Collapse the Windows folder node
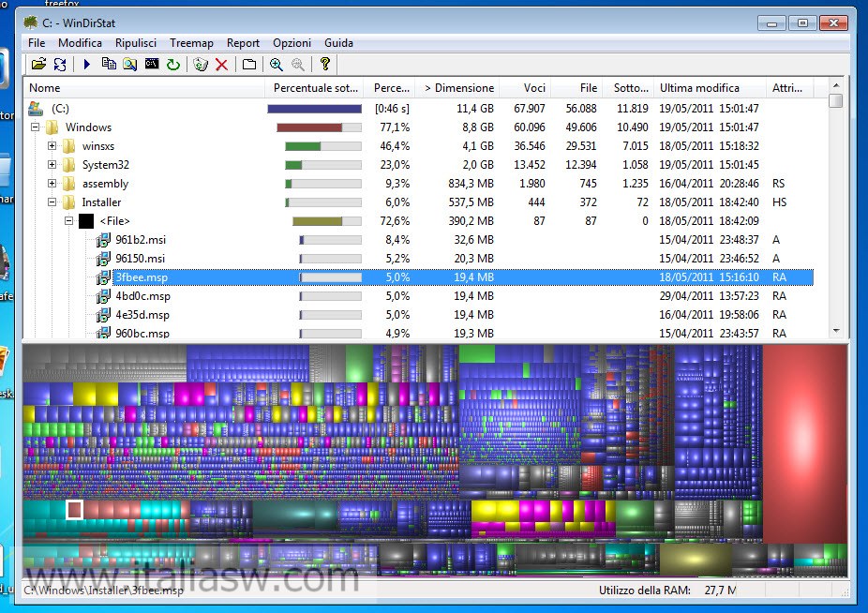The image size is (868, 613). (36, 127)
